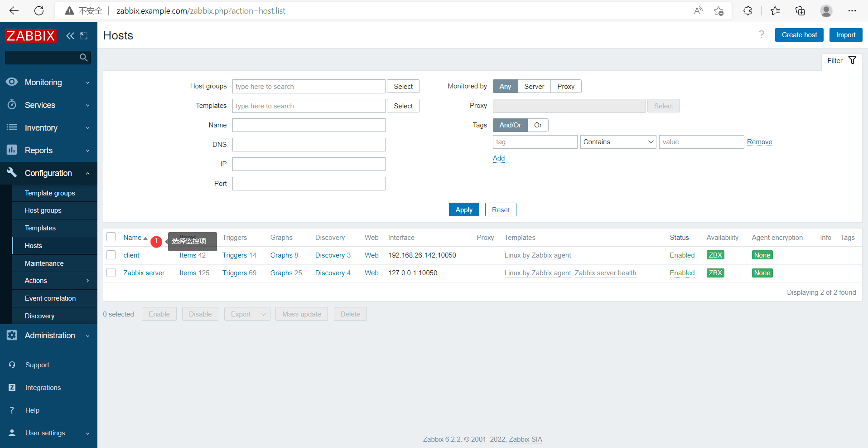Click the Import button
The image size is (868, 448).
coord(846,35)
